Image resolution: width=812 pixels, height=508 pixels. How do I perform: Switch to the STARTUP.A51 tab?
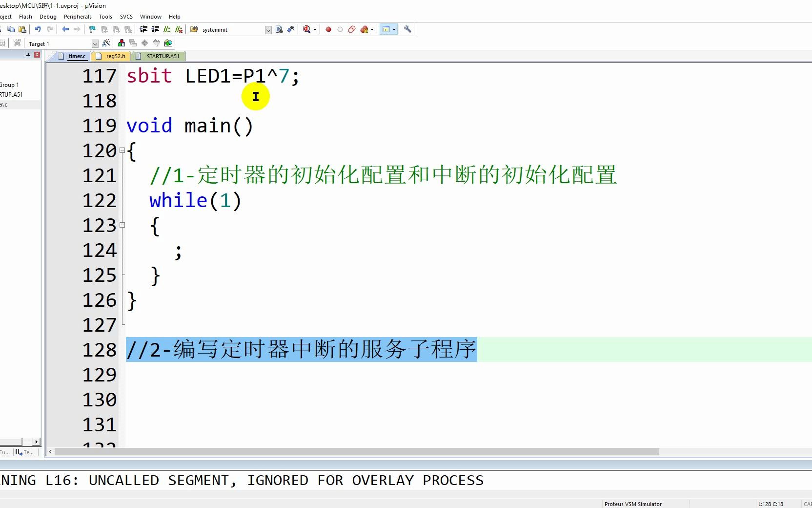(159, 56)
